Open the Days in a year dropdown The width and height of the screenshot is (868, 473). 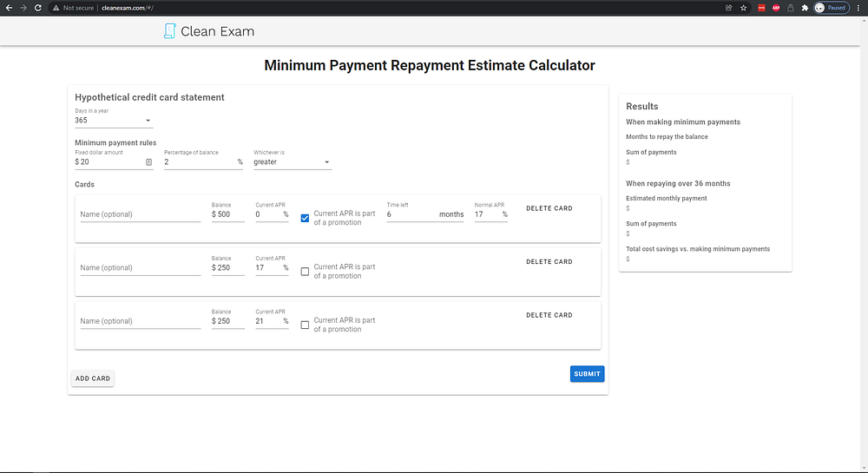click(x=114, y=120)
